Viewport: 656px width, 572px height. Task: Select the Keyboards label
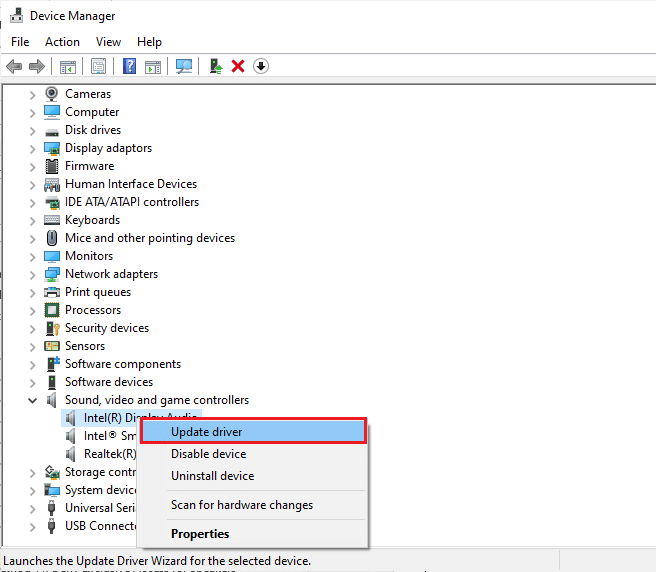click(92, 220)
